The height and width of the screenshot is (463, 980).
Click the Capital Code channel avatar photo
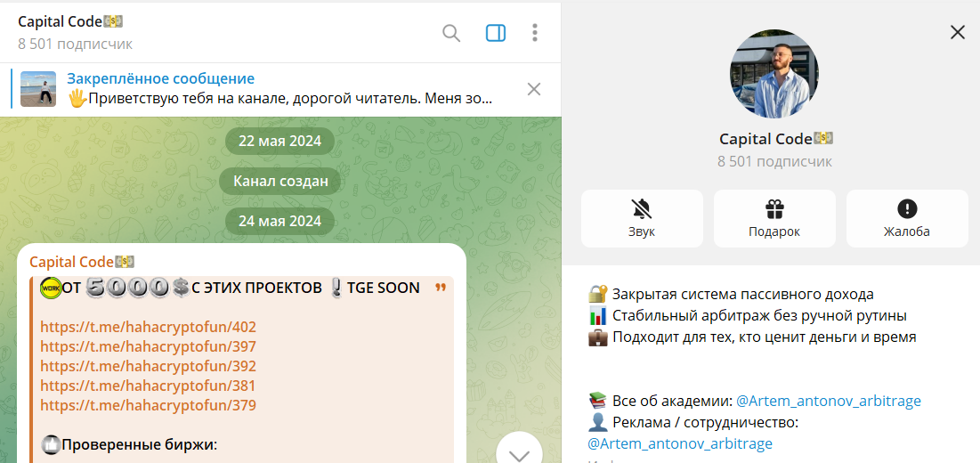pyautogui.click(x=773, y=75)
